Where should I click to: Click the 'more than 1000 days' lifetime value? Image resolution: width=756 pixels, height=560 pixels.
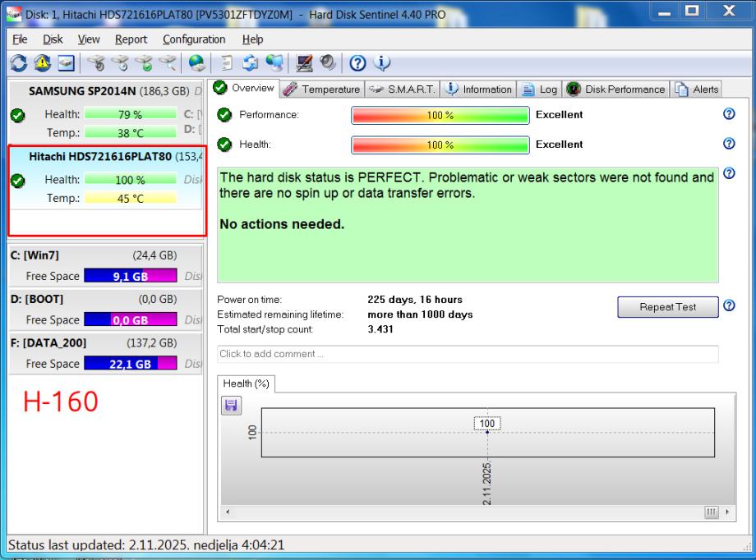(420, 314)
